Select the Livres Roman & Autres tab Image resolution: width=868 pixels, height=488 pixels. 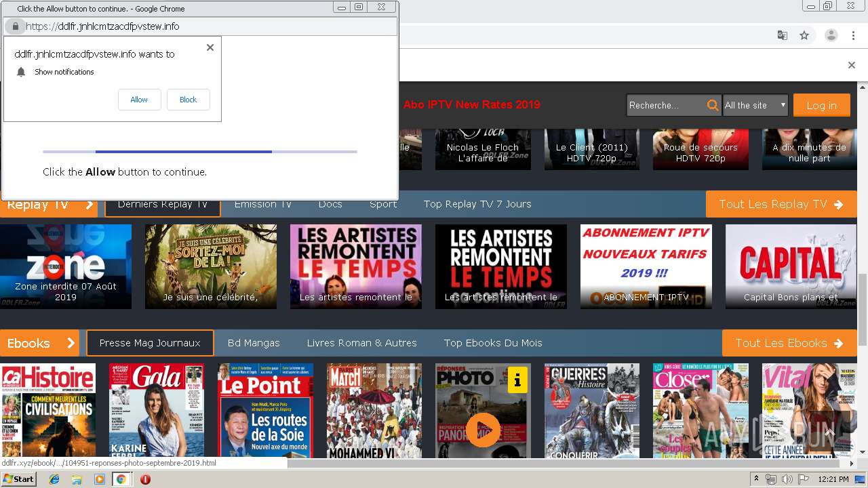point(361,343)
